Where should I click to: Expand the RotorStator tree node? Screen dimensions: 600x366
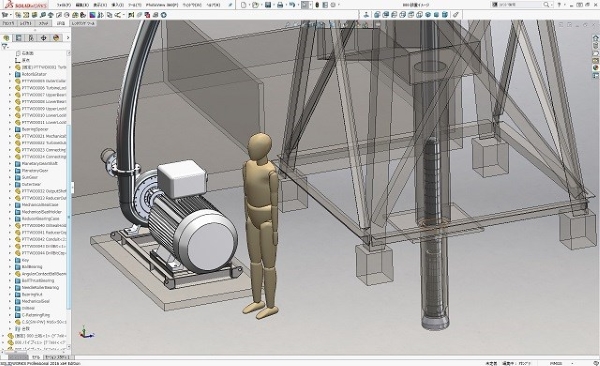[10, 74]
